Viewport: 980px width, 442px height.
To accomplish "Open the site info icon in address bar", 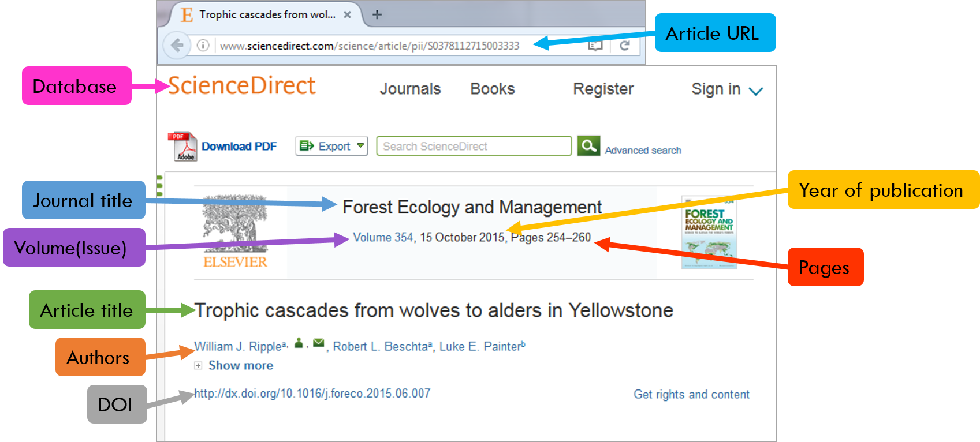I will click(x=203, y=45).
